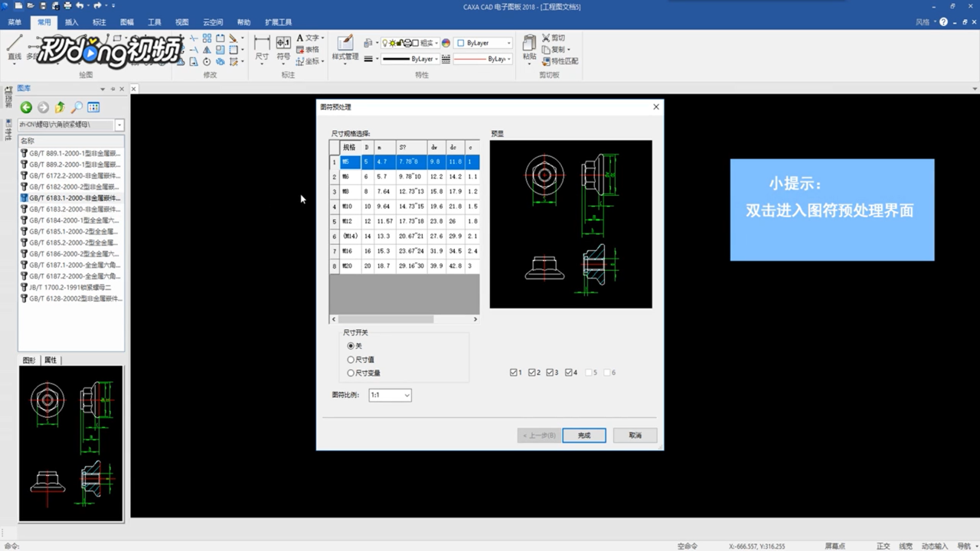
Task: Click the nut preview thumbnail in library panel
Action: (x=71, y=443)
